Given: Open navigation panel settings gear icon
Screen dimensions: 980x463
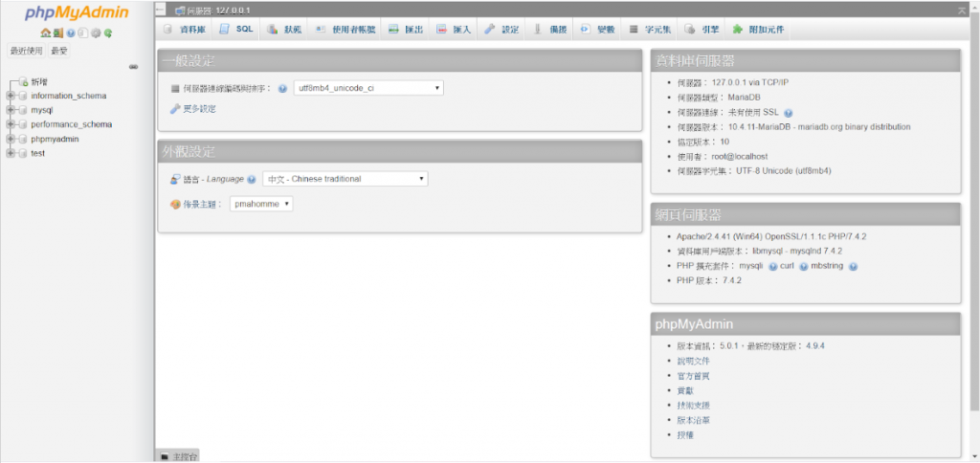Looking at the screenshot, I should tap(96, 33).
